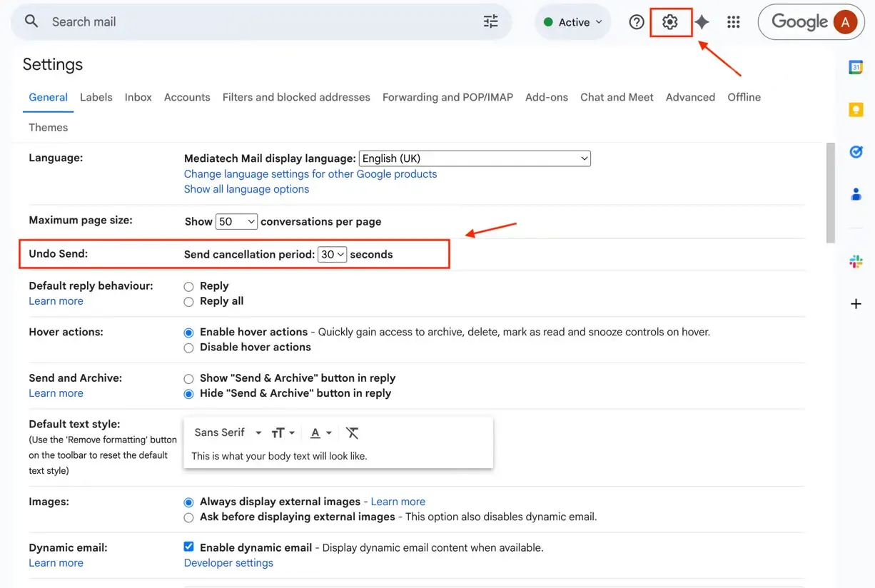Open the Settings gear icon
Viewport: 875px width, 588px height.
(669, 22)
